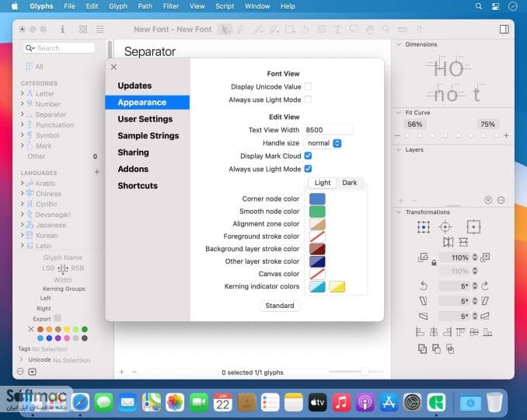Open the Handle size dropdown
The image size is (527, 420).
323,143
